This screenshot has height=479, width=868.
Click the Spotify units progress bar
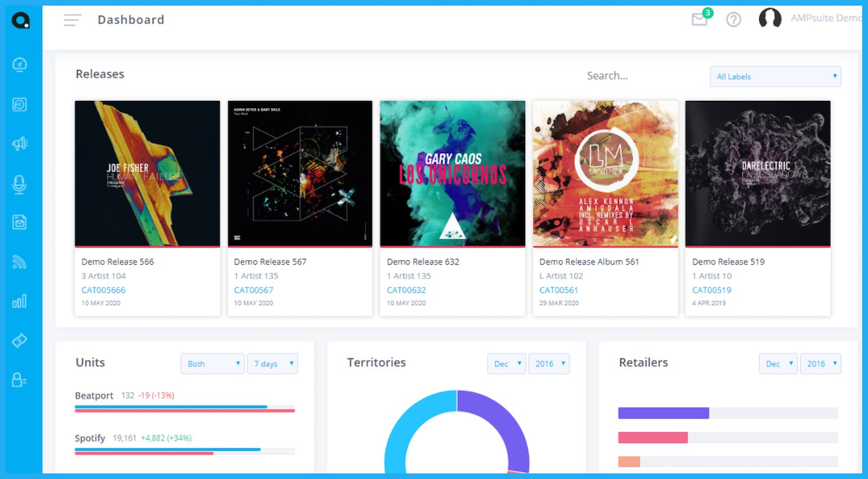click(185, 451)
